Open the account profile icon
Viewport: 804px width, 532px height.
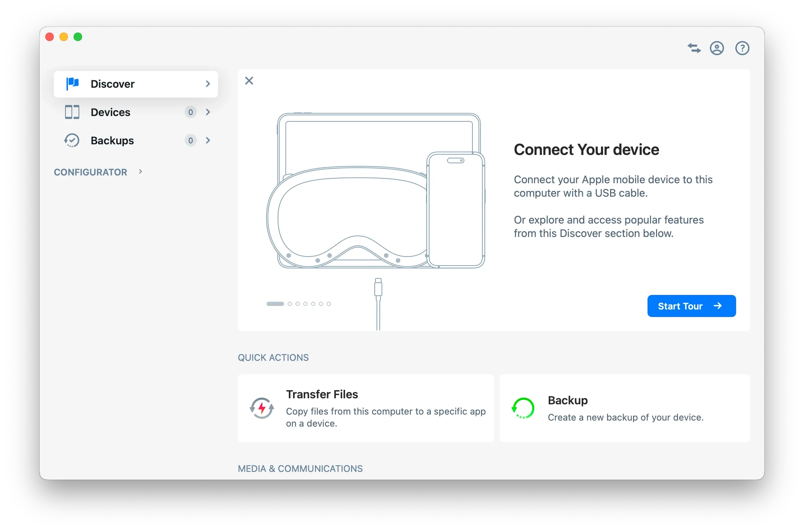click(x=717, y=48)
